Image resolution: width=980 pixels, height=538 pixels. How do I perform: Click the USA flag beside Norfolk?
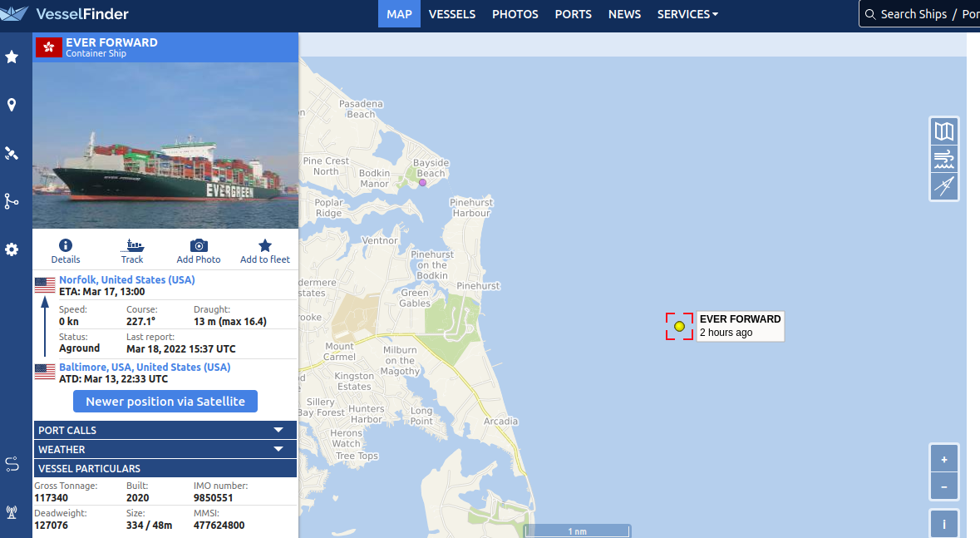pyautogui.click(x=45, y=285)
